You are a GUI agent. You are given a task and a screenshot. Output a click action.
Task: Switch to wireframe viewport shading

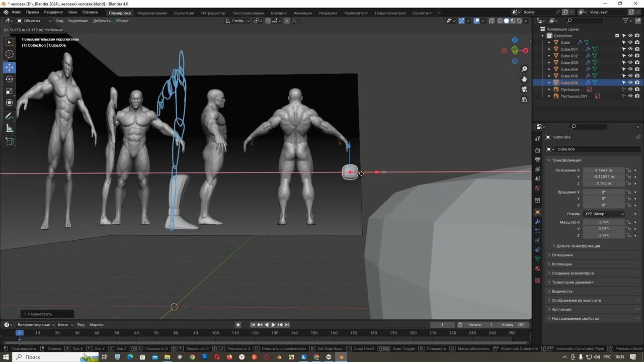(x=500, y=21)
